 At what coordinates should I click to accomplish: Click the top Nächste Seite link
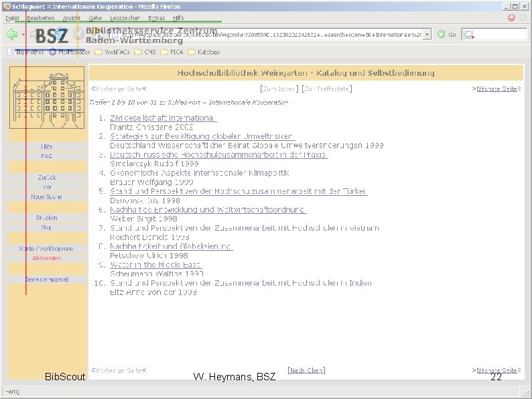click(496, 89)
